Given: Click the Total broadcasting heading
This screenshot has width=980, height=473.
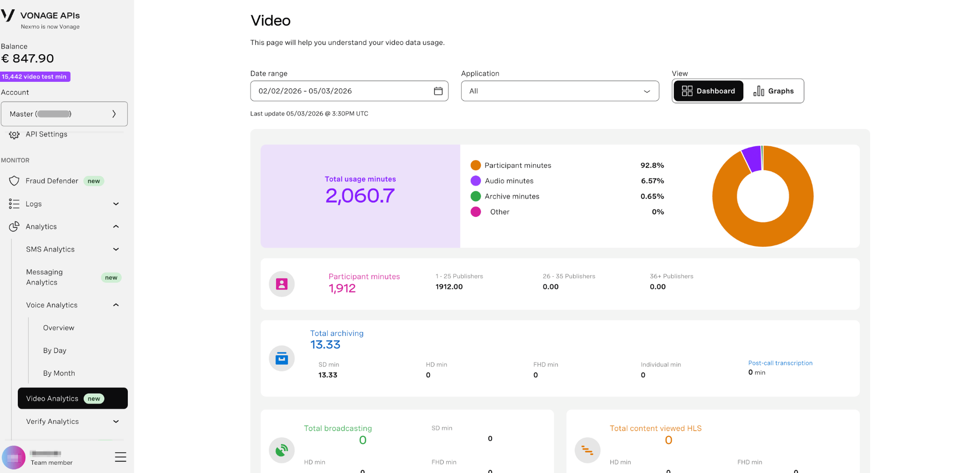Looking at the screenshot, I should pyautogui.click(x=338, y=429).
